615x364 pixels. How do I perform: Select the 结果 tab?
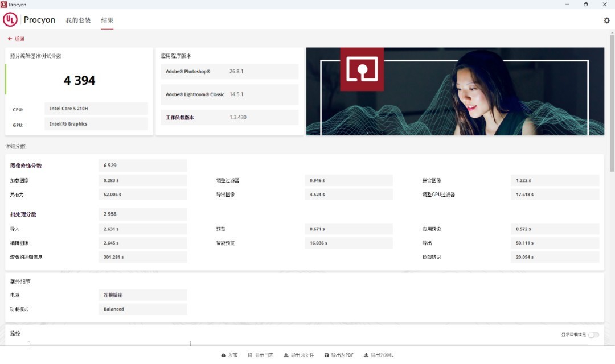click(107, 20)
